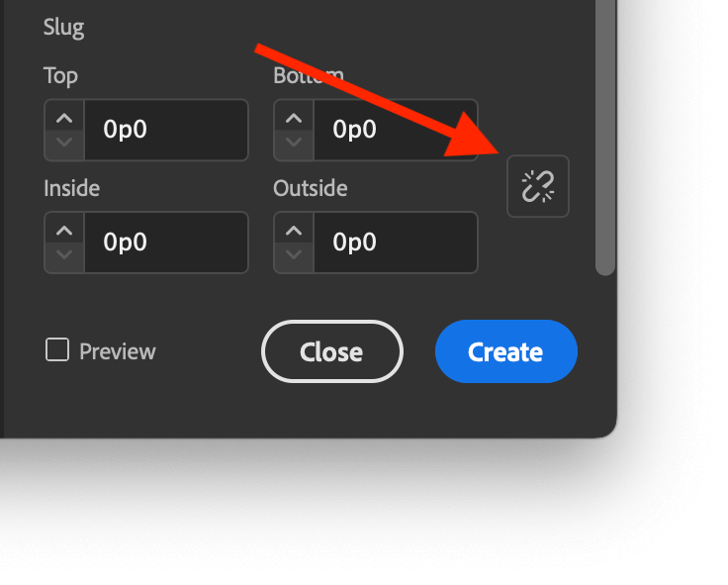This screenshot has width=728, height=585.
Task: Click the slug chain-link unlink icon
Action: 538,186
